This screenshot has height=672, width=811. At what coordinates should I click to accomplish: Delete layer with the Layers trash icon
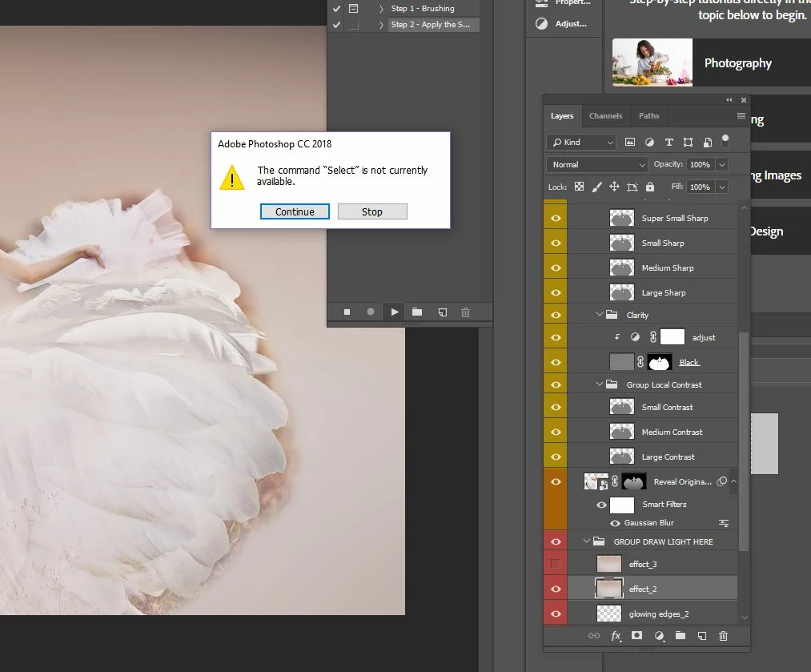(723, 636)
